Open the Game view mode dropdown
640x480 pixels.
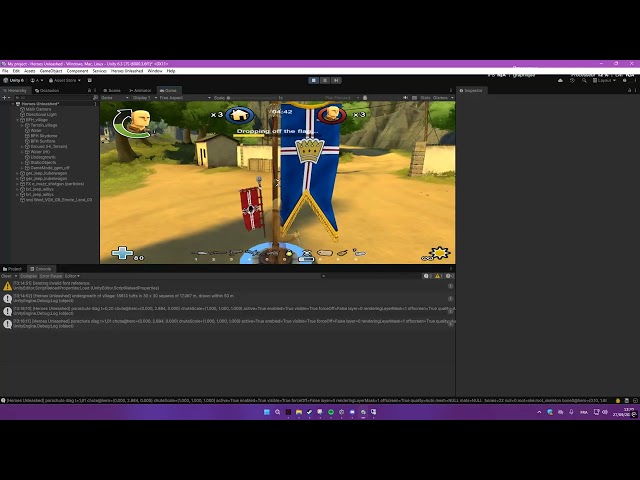tap(115, 98)
